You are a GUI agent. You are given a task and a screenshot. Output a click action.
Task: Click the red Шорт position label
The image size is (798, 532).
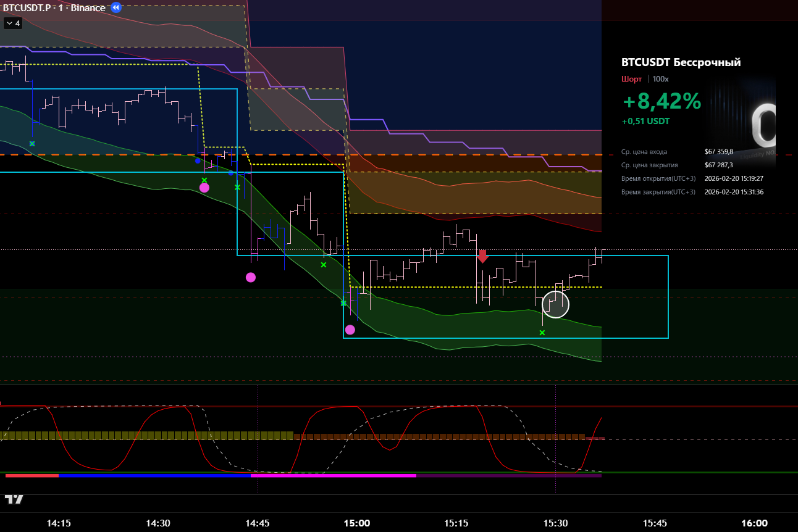[x=631, y=79]
